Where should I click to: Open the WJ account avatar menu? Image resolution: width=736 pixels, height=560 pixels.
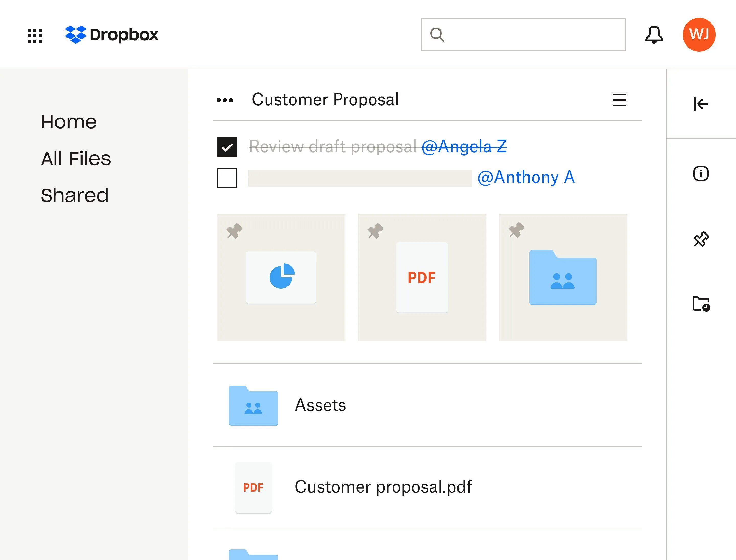699,35
